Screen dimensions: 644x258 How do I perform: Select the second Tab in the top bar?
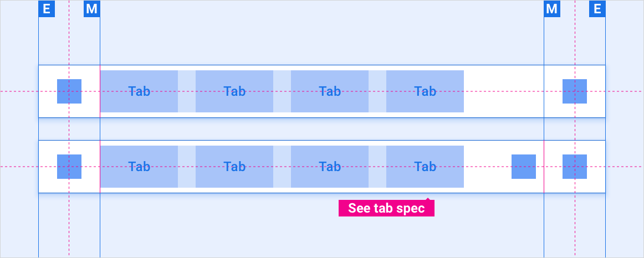234,91
